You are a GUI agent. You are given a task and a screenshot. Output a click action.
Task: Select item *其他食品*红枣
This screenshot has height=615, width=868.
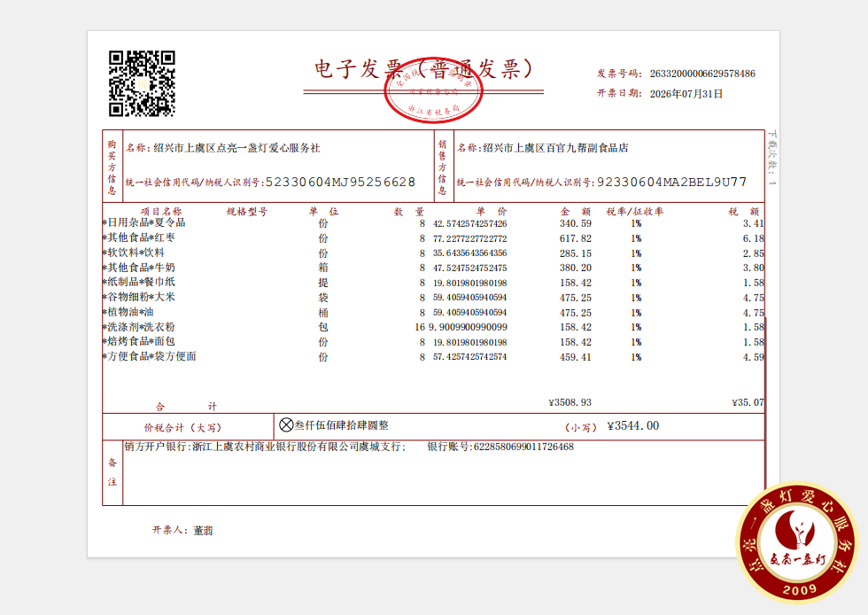(139, 237)
